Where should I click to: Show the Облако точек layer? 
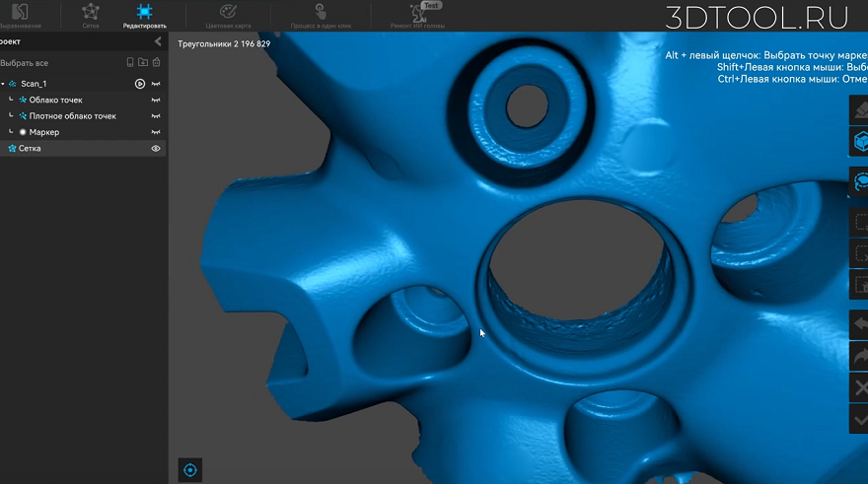(156, 101)
